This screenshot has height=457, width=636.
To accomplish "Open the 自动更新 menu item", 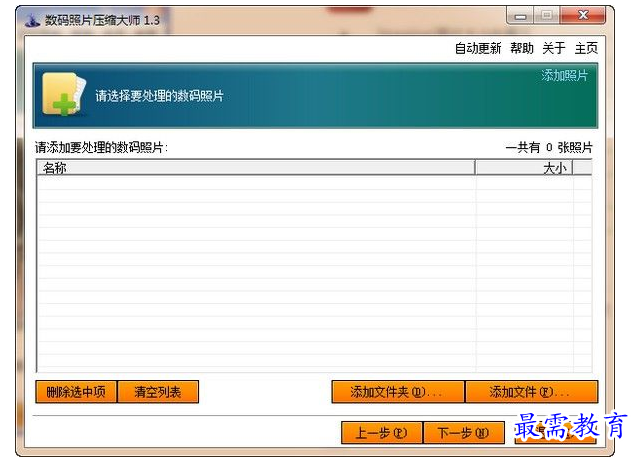I will [478, 48].
